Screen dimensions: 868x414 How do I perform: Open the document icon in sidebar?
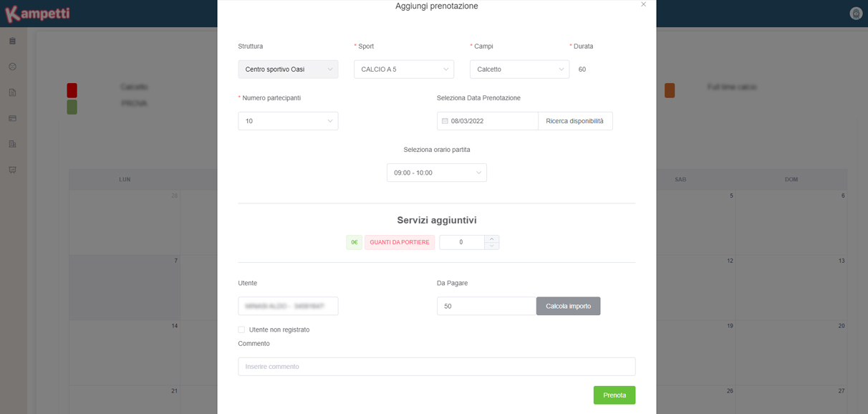click(12, 92)
